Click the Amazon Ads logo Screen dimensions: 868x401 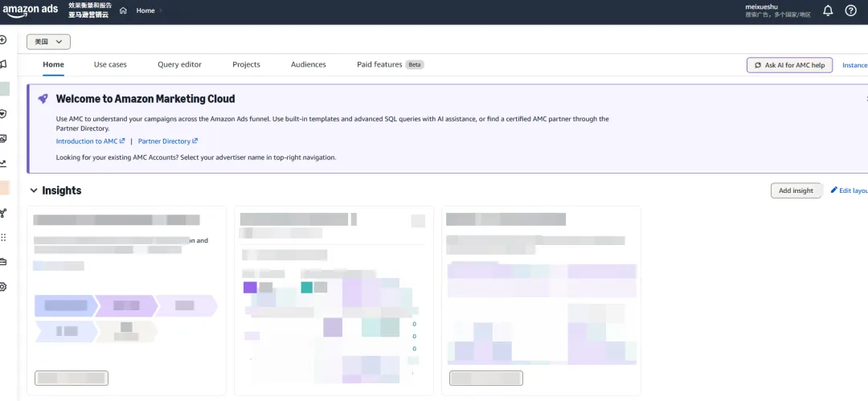click(x=31, y=10)
